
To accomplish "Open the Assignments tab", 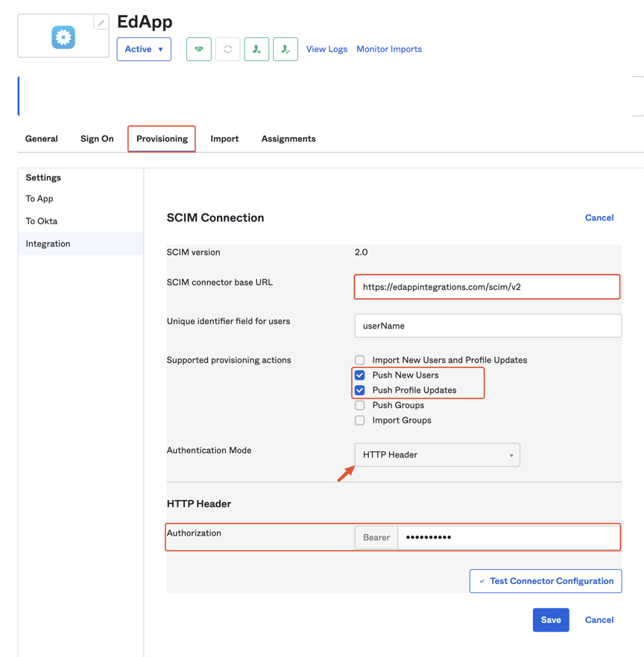I will 288,139.
